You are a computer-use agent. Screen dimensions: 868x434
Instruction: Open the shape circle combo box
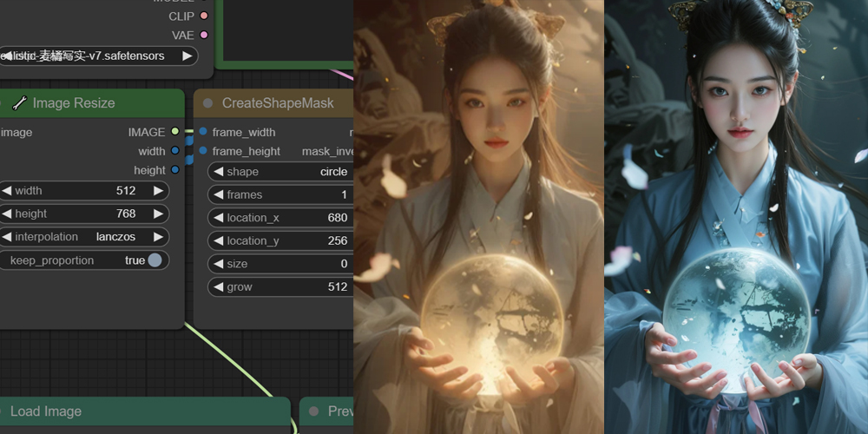coord(280,172)
